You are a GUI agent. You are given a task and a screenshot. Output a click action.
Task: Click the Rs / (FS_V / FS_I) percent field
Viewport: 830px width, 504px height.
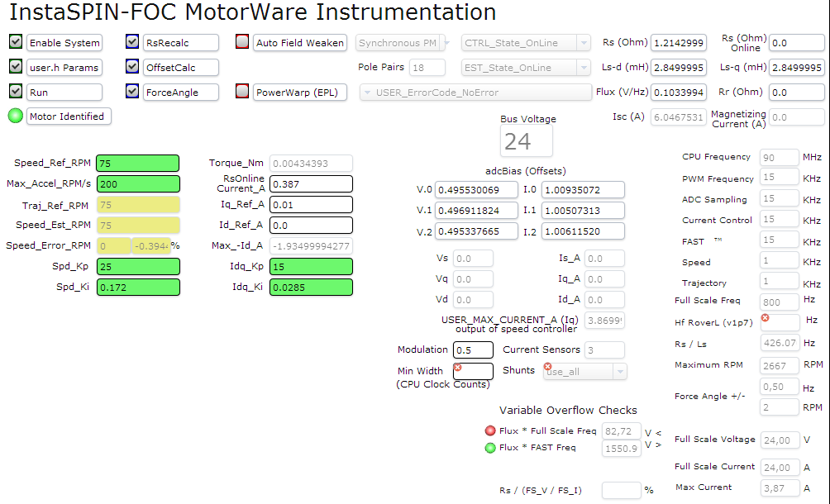tap(622, 490)
